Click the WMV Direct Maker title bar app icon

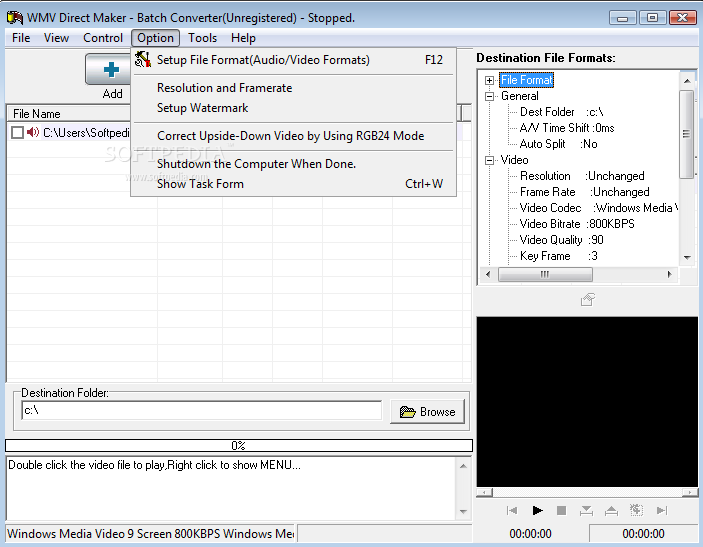15,17
